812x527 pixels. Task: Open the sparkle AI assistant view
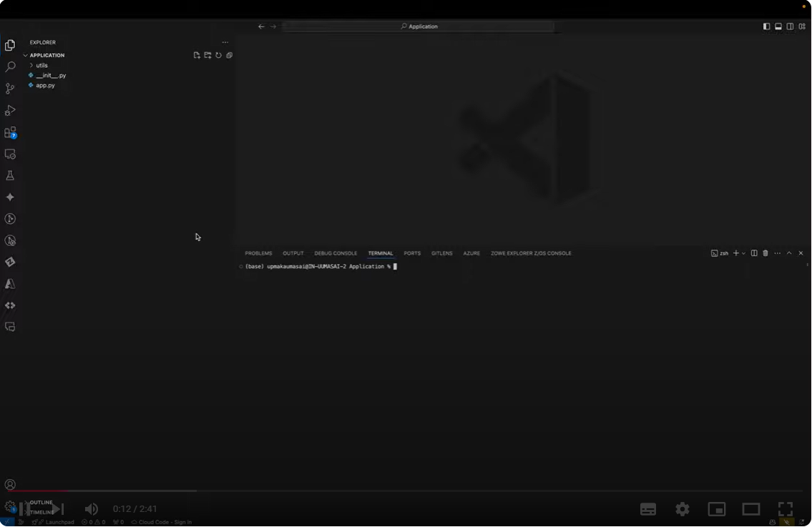pos(10,197)
